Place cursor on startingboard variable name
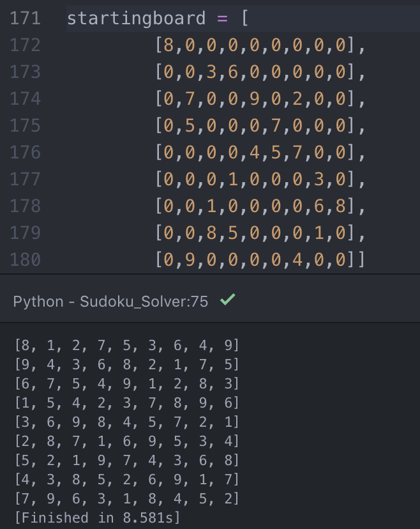The height and width of the screenshot is (529, 420). (136, 19)
